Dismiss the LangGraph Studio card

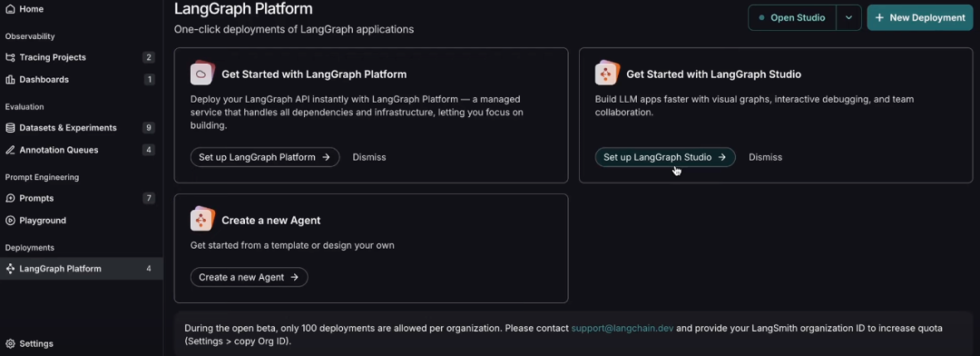pyautogui.click(x=766, y=157)
